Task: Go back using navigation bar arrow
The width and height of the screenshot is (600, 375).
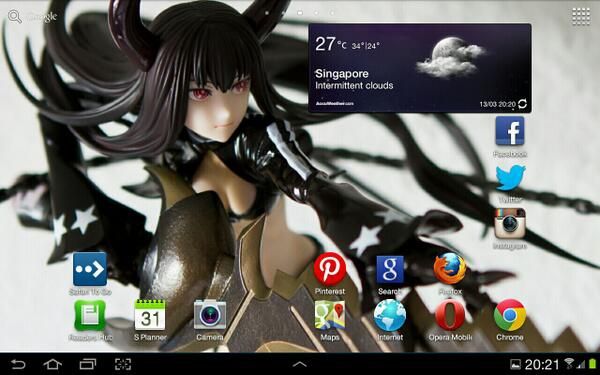Action: (18, 364)
